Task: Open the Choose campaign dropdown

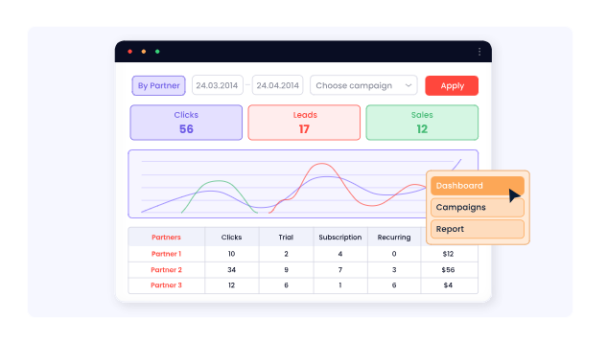Action: tap(363, 85)
